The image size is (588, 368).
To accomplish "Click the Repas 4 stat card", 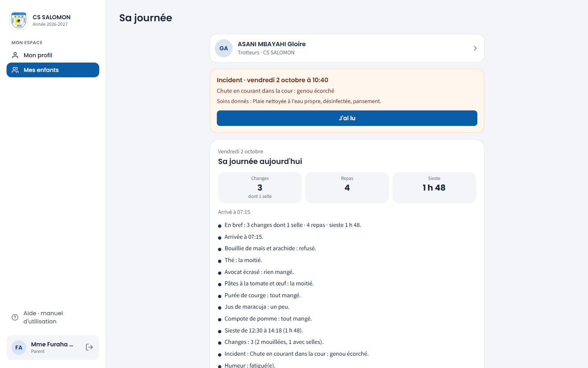I will tap(347, 188).
